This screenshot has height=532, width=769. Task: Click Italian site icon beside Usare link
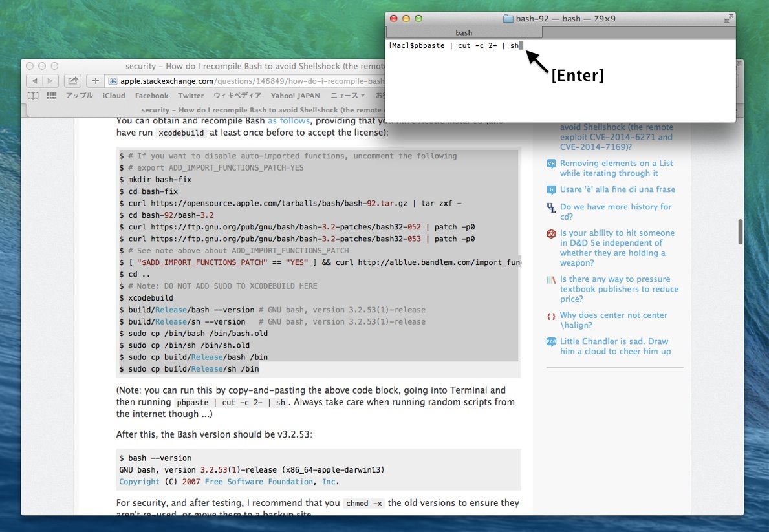pyautogui.click(x=551, y=190)
